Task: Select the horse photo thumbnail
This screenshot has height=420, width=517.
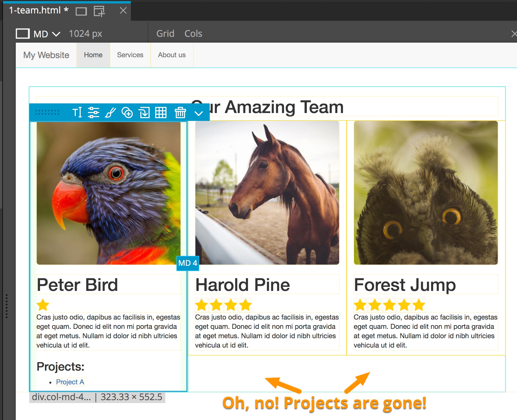Action: coord(267,193)
